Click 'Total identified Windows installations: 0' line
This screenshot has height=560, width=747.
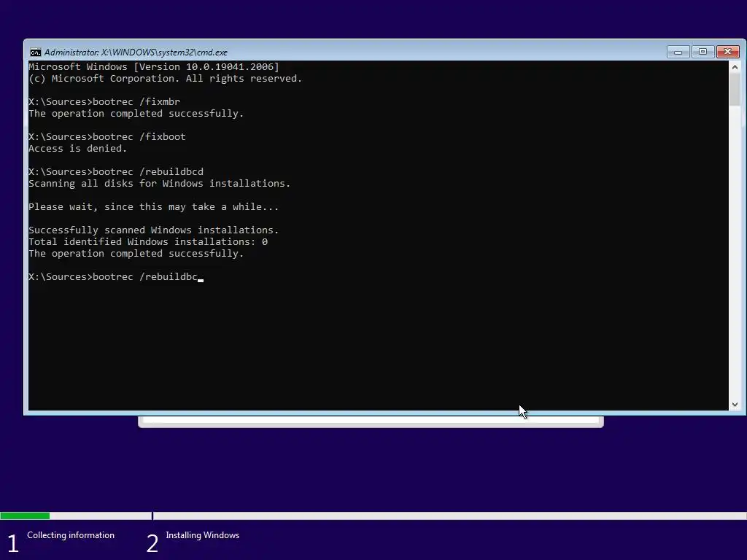[x=148, y=242]
